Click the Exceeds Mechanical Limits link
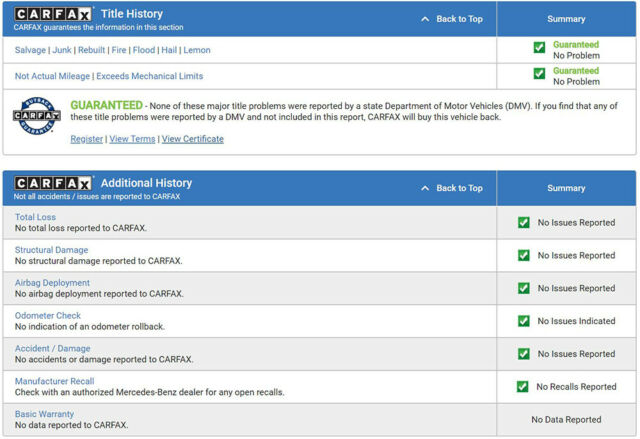The width and height of the screenshot is (640, 439). pyautogui.click(x=149, y=76)
